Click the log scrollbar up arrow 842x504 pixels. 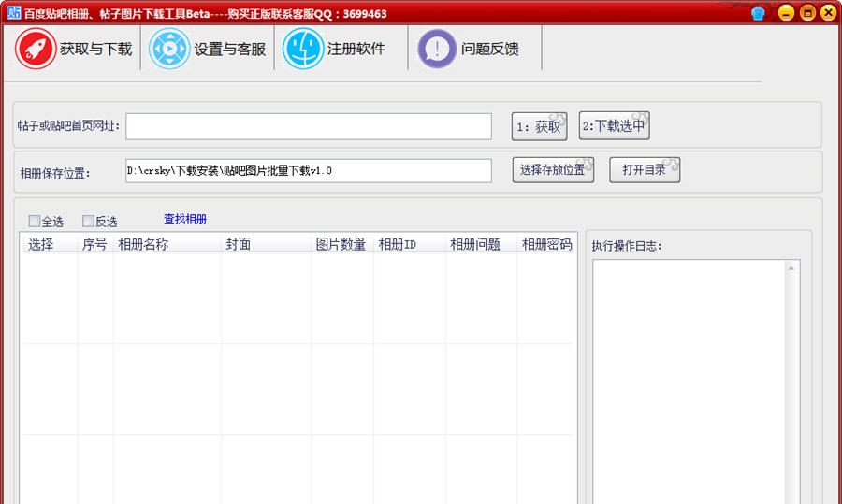tap(791, 267)
